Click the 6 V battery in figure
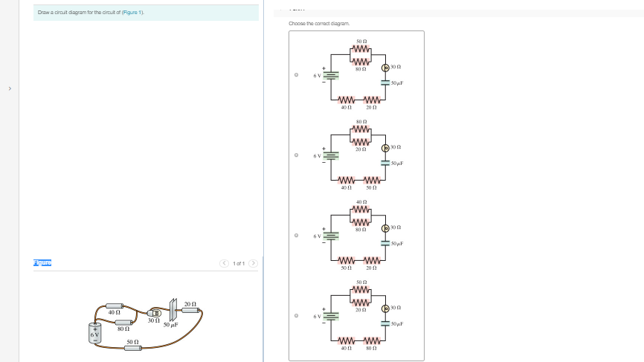Screen dimensions: 644x362 click(x=95, y=334)
